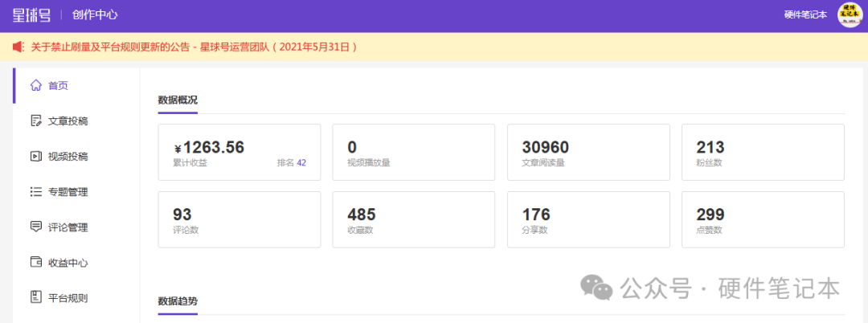Open the 首页 menu item

pos(58,85)
